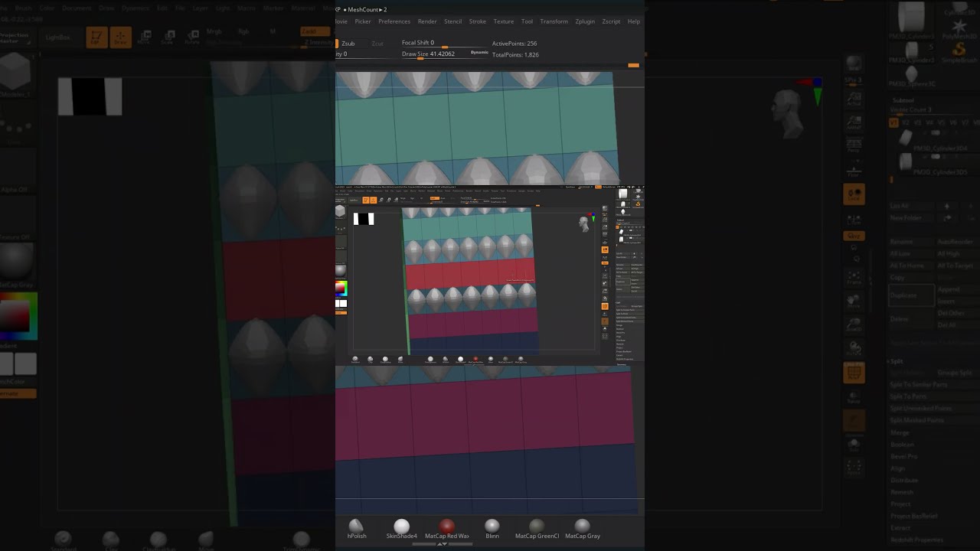This screenshot has width=980, height=551.
Task: Open the Help menu
Action: pyautogui.click(x=634, y=21)
